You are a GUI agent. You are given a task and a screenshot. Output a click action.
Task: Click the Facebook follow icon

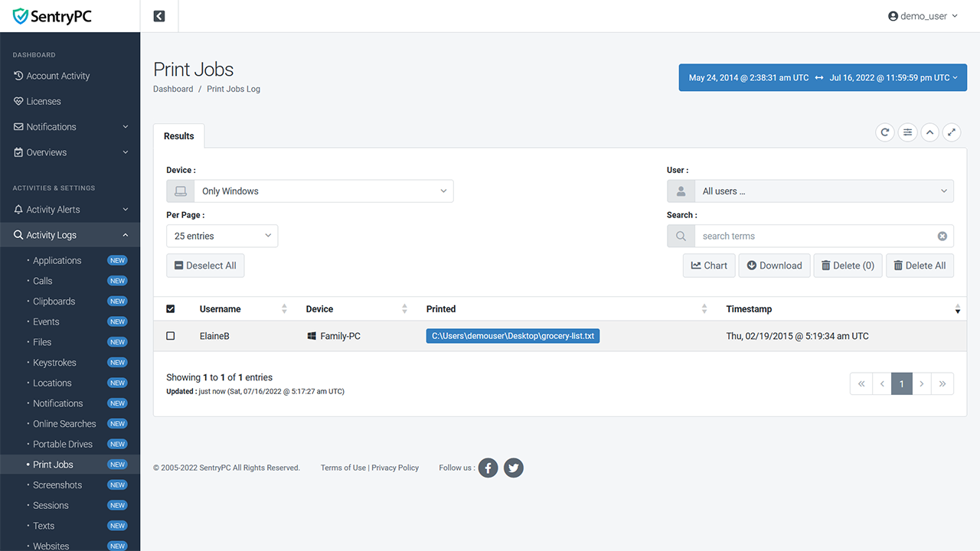click(x=488, y=468)
